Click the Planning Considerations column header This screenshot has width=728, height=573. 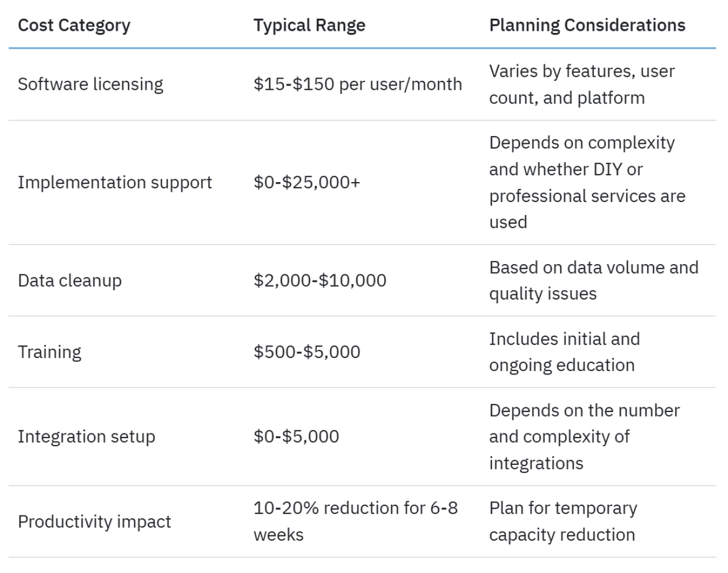pyautogui.click(x=587, y=25)
